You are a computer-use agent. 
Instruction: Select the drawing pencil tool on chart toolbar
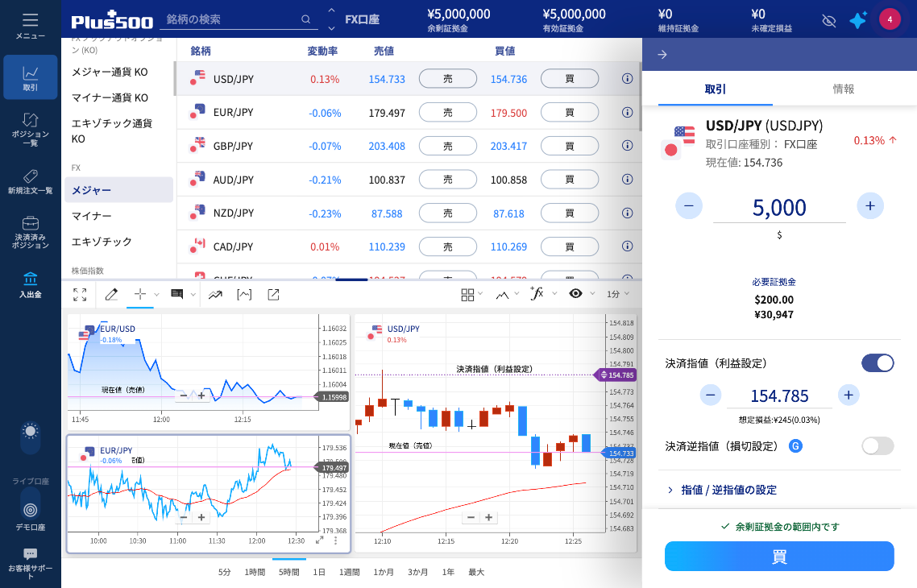(111, 295)
